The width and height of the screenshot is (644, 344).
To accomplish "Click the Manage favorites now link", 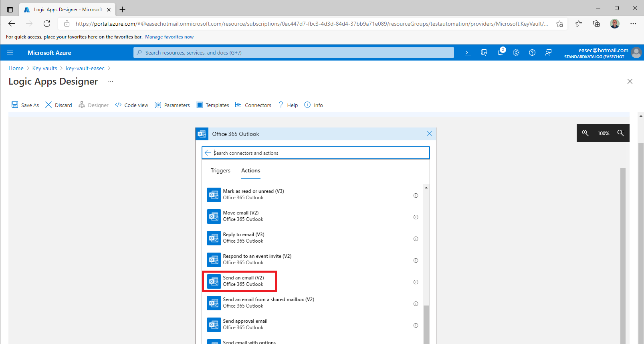I will click(169, 37).
